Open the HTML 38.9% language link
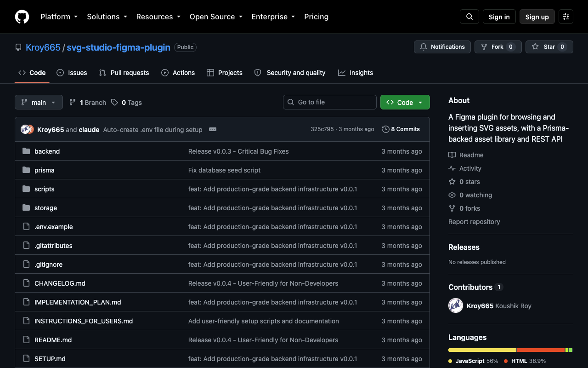 [525, 361]
